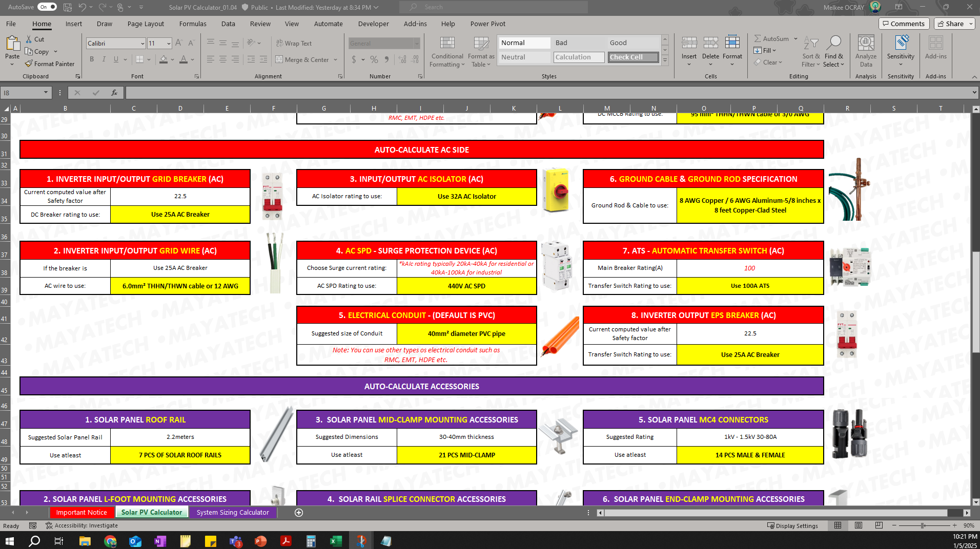Screen dimensions: 980x549
Task: Open the Font name dropdown
Action: tap(142, 43)
